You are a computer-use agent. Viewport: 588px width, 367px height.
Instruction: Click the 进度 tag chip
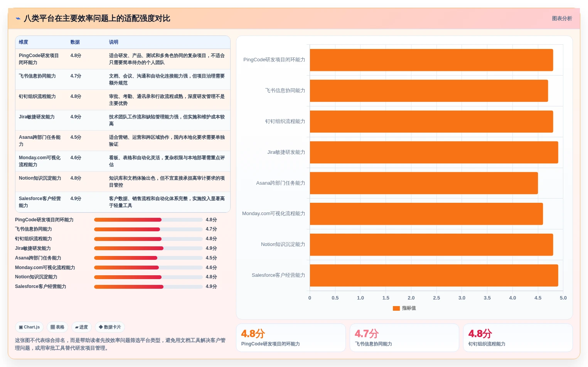tap(81, 327)
